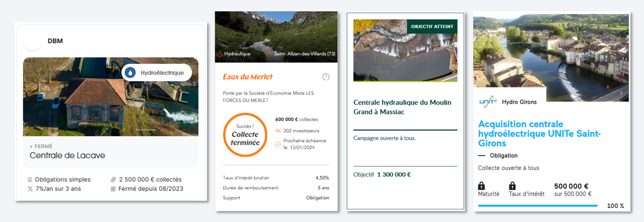
Task: Click the FERMÉ status label
Action: click(x=43, y=146)
